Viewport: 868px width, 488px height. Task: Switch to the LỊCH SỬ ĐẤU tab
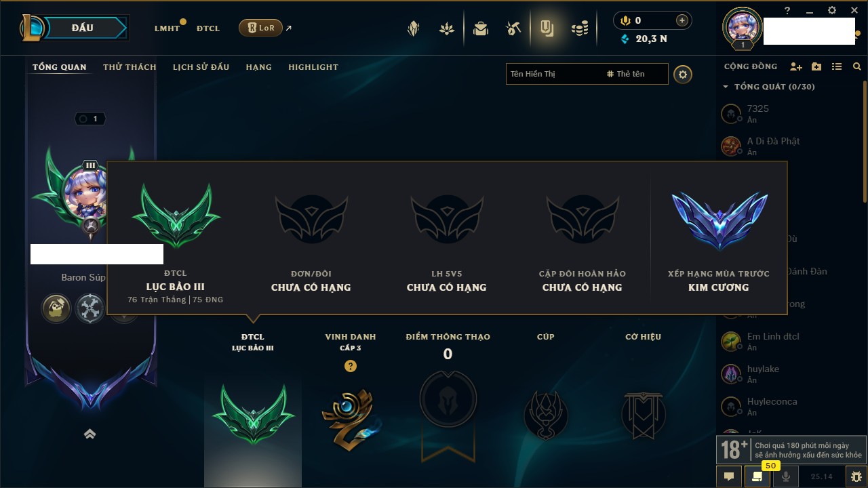(x=201, y=67)
